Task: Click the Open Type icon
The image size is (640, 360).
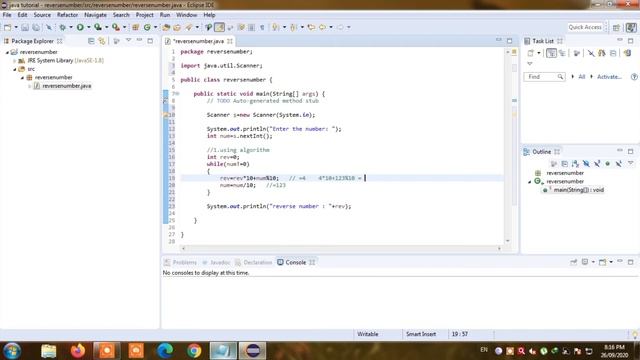Action: (x=166, y=27)
